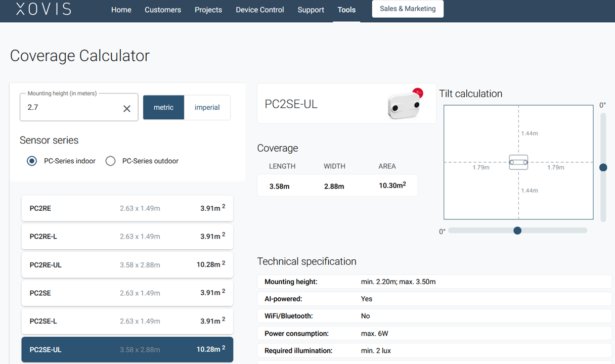Click the coverage width value 2.88m

coord(334,187)
